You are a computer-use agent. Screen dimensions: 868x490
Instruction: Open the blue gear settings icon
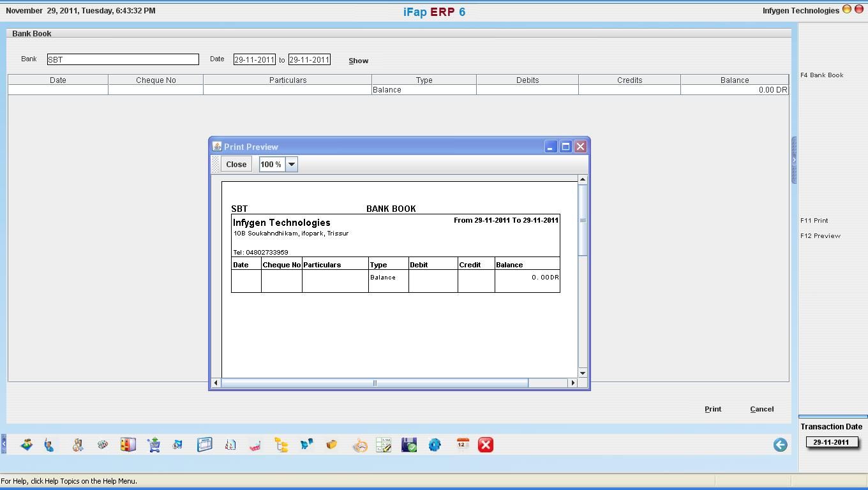click(435, 445)
